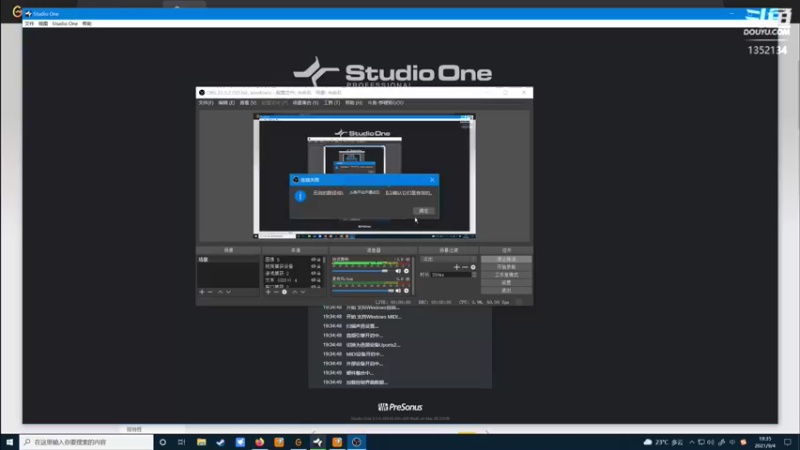Open source properties gear in sources panel
Viewport: 800px width, 450px height.
click(285, 292)
